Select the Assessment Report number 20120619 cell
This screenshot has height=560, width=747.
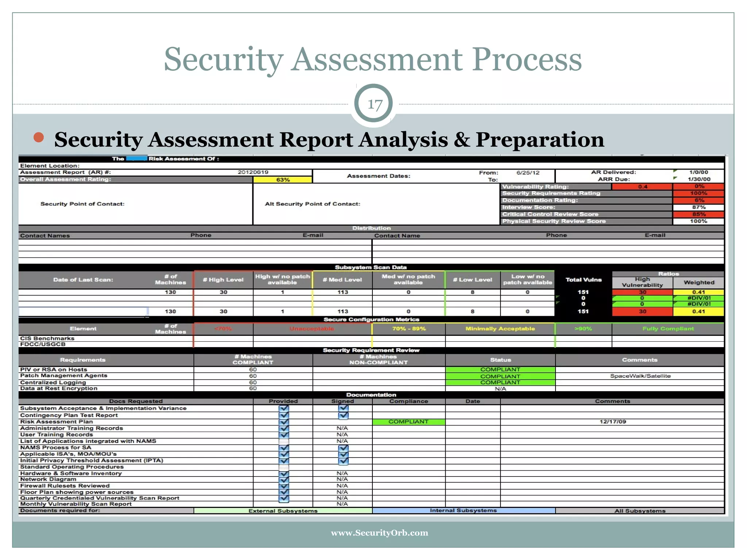[253, 172]
